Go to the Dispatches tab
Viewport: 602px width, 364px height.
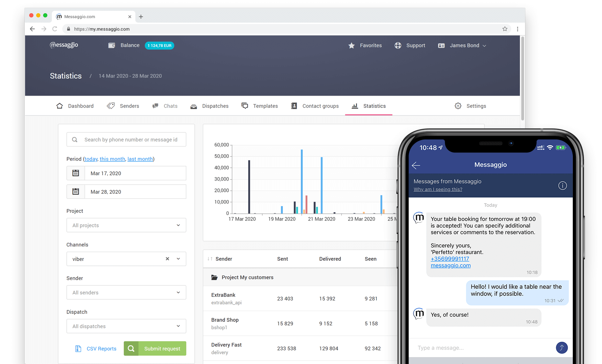click(209, 106)
